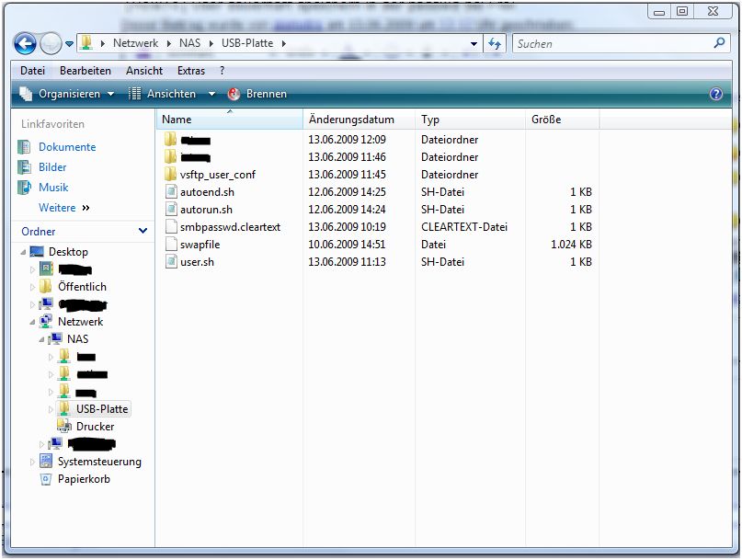Click the refresh icon beside address bar

pyautogui.click(x=496, y=43)
